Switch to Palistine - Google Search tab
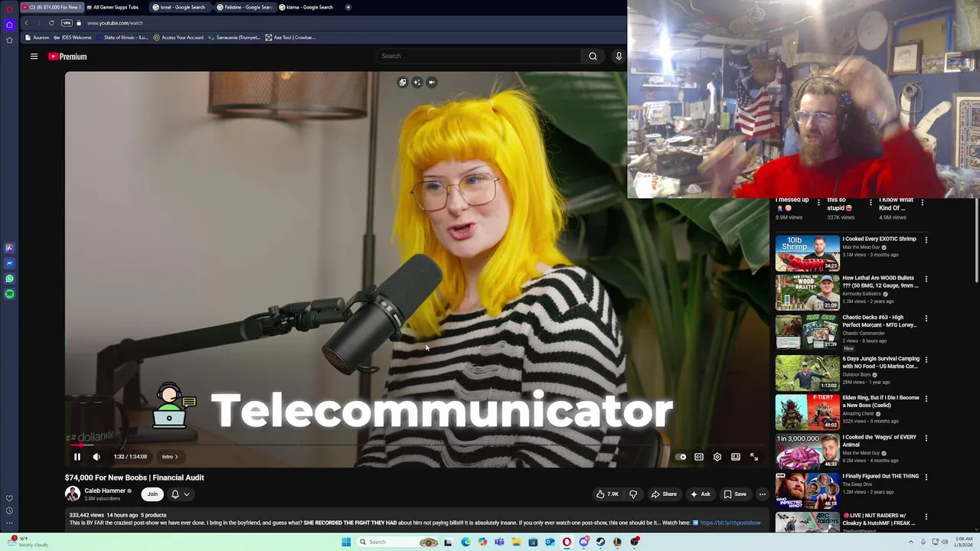The image size is (980, 551). [x=244, y=7]
